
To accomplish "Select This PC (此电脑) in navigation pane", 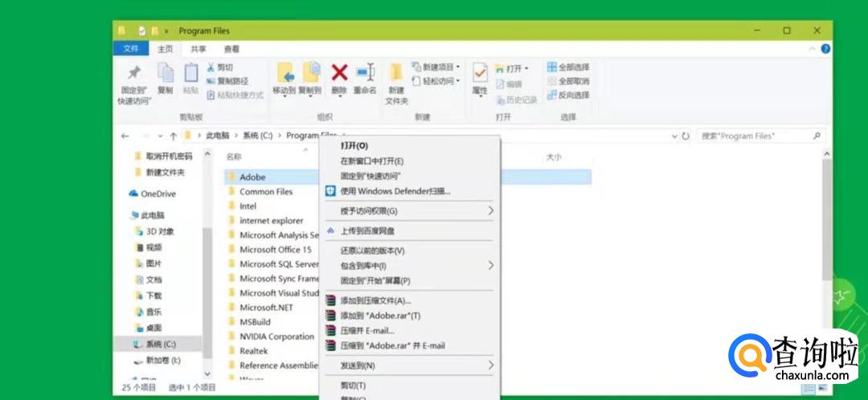I will (x=148, y=215).
